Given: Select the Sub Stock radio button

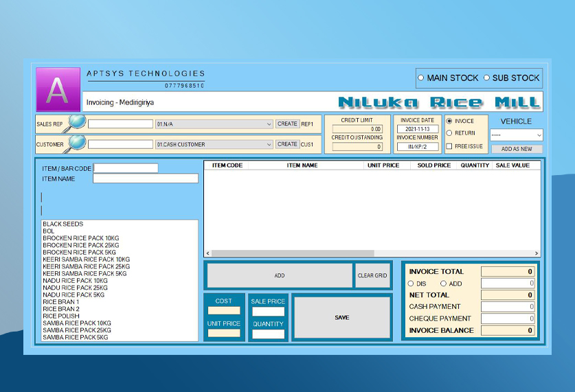Looking at the screenshot, I should [486, 78].
